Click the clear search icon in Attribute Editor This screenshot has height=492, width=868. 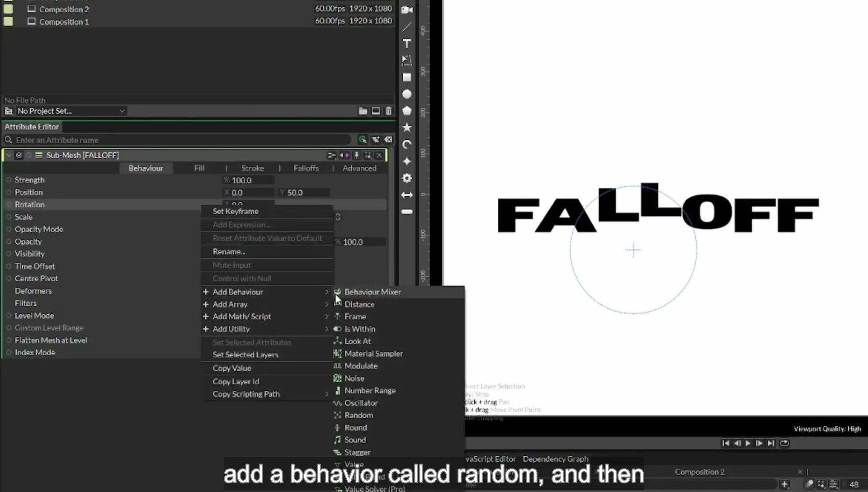click(x=388, y=140)
